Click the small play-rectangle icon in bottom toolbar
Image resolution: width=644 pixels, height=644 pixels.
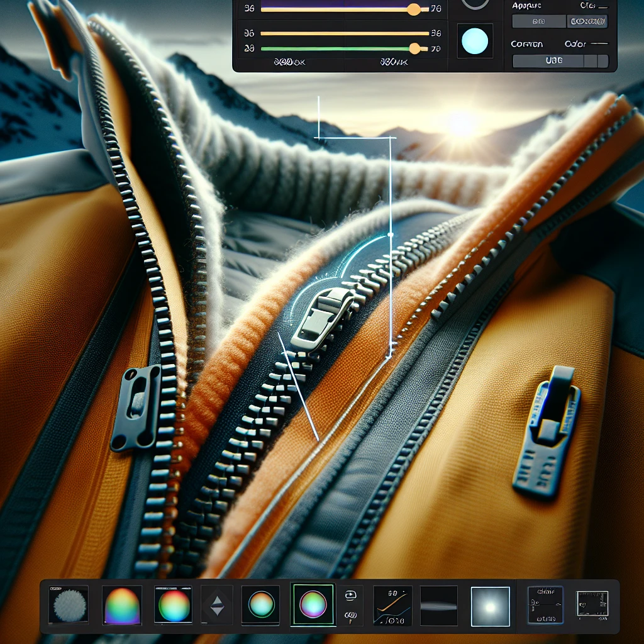[x=350, y=595]
